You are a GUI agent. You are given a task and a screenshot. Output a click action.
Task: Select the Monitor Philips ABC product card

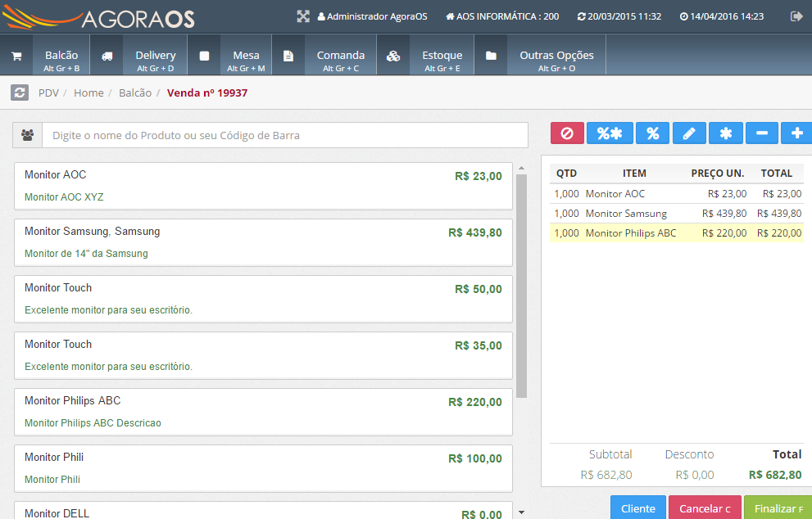(x=263, y=412)
